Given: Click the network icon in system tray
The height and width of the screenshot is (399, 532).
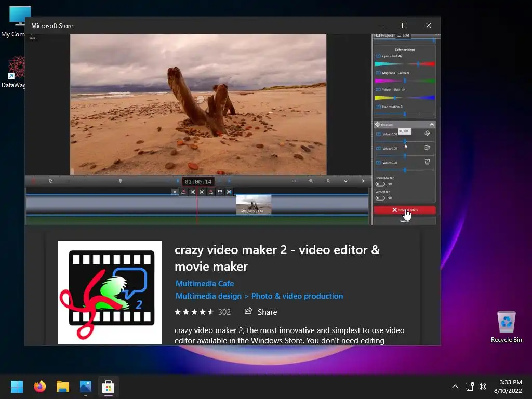Looking at the screenshot, I should click(470, 387).
